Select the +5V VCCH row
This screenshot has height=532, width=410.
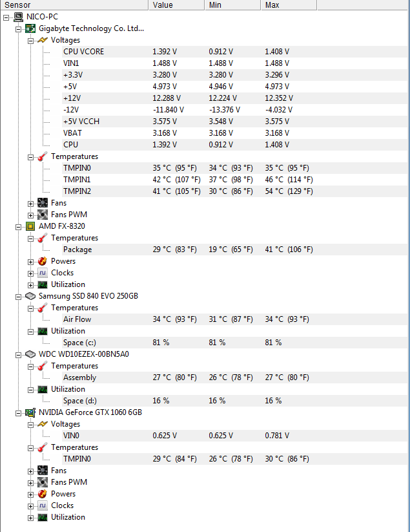(234, 122)
